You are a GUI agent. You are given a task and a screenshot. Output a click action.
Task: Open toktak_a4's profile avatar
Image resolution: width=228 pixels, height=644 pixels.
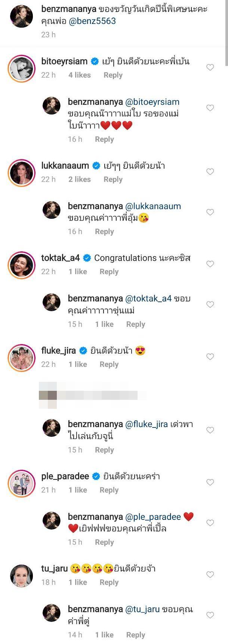[21, 265]
